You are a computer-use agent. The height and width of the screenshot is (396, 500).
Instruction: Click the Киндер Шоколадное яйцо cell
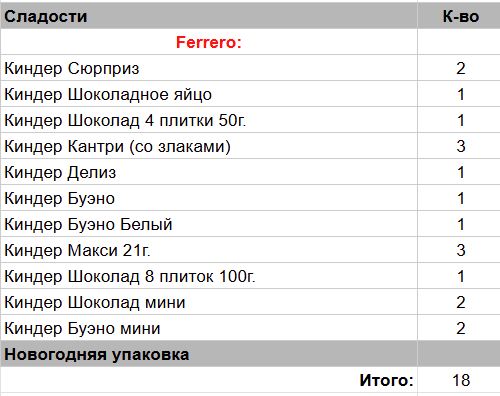tap(209, 94)
